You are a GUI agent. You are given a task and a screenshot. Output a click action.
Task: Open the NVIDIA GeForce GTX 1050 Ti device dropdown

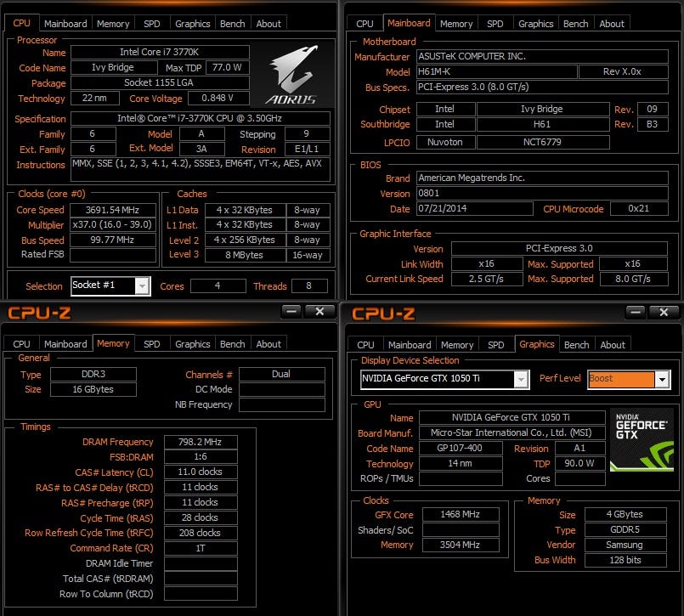coord(522,380)
